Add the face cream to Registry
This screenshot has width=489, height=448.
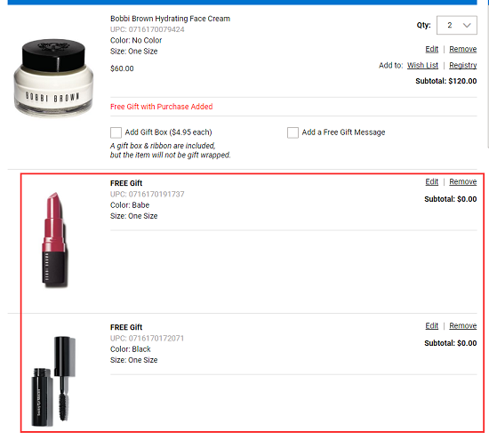coord(463,66)
